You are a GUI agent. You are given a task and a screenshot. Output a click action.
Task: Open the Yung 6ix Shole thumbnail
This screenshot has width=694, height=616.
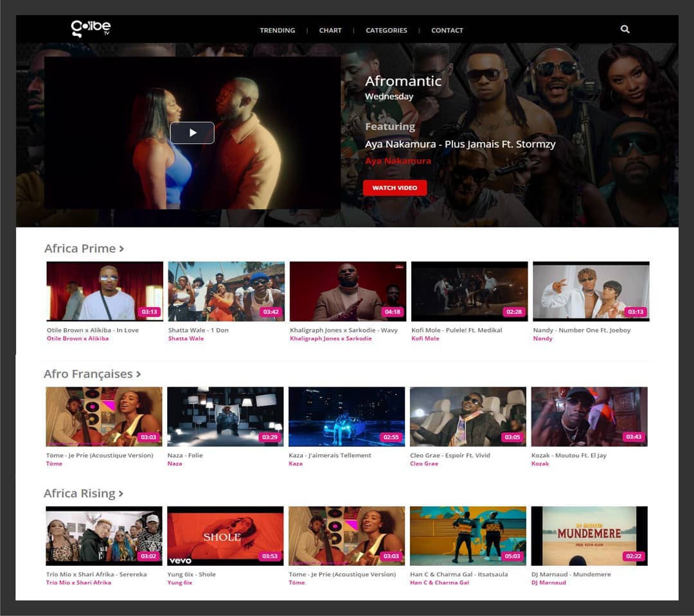pyautogui.click(x=226, y=536)
